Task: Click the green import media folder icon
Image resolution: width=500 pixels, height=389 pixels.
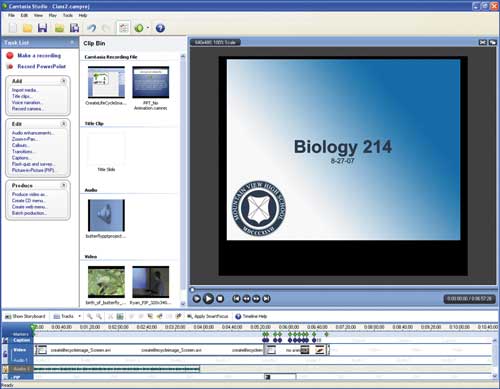Action: pos(59,28)
